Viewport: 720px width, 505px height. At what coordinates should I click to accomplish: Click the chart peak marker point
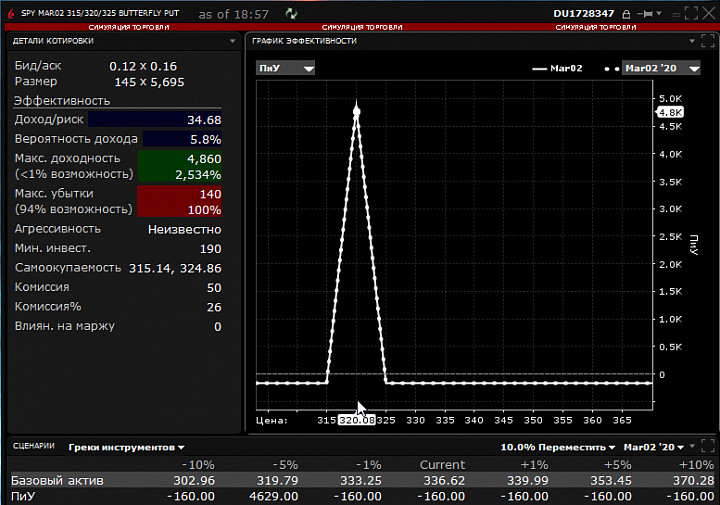[357, 111]
